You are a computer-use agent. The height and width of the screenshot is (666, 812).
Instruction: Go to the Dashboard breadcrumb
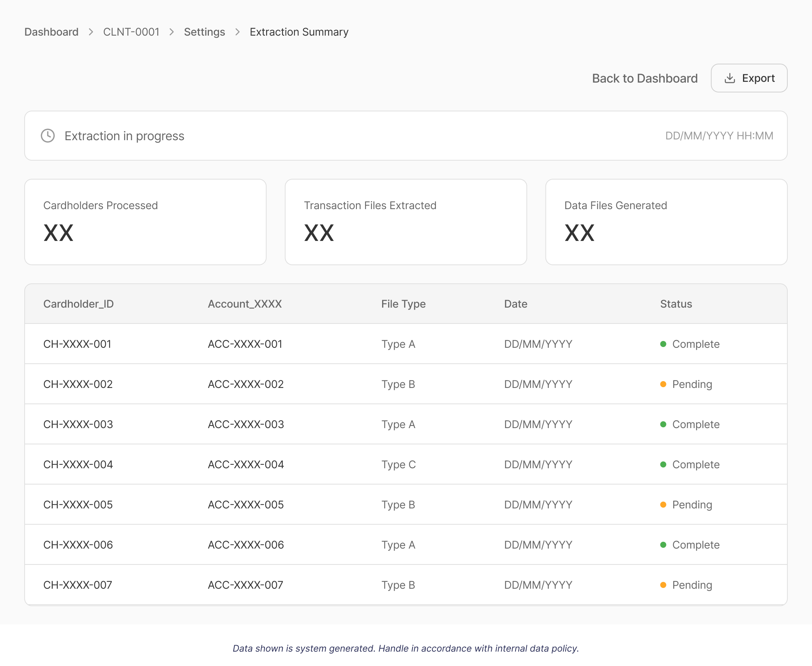(52, 32)
